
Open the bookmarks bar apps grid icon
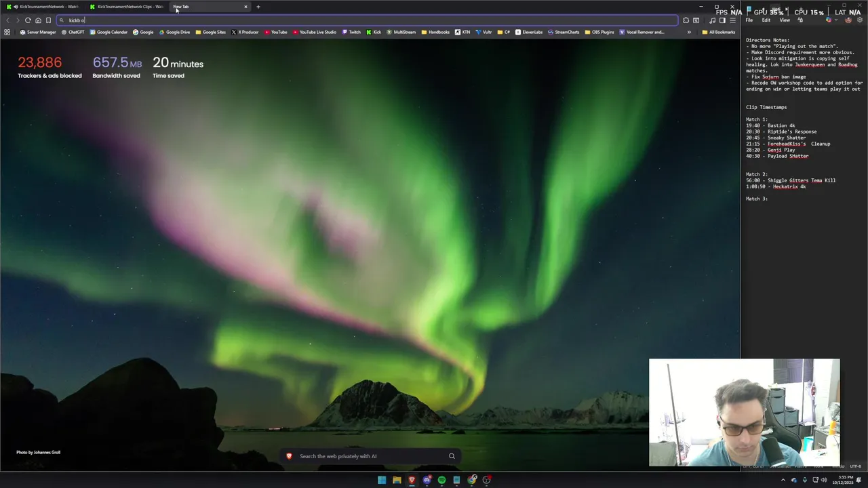point(7,32)
